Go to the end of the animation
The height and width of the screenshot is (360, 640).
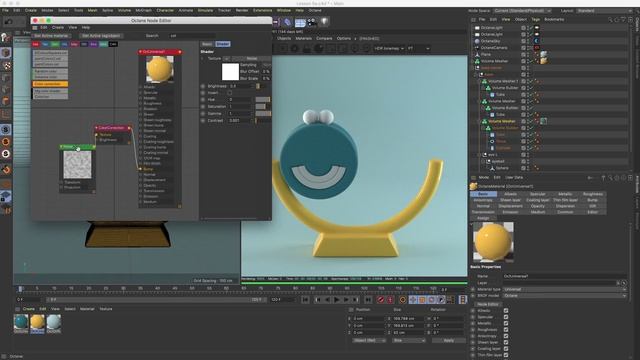[x=368, y=300]
